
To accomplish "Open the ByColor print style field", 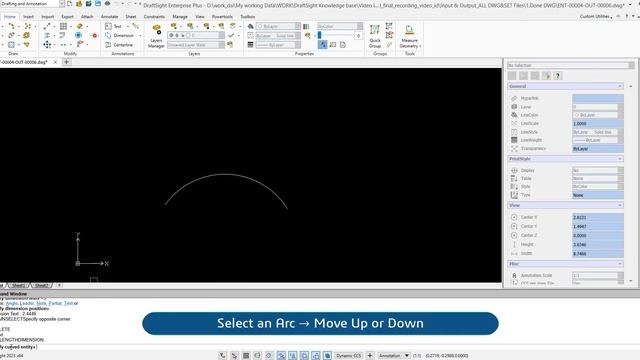I will pyautogui.click(x=340, y=26).
